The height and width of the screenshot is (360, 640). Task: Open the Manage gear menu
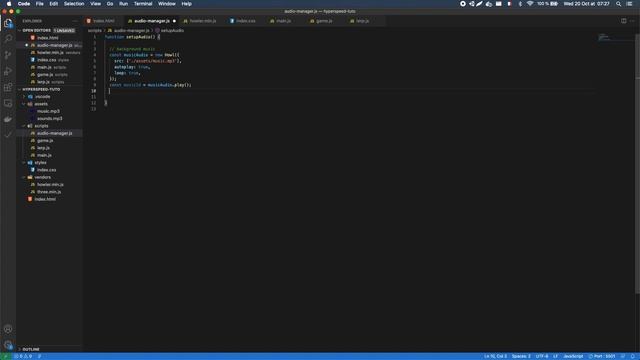8,345
